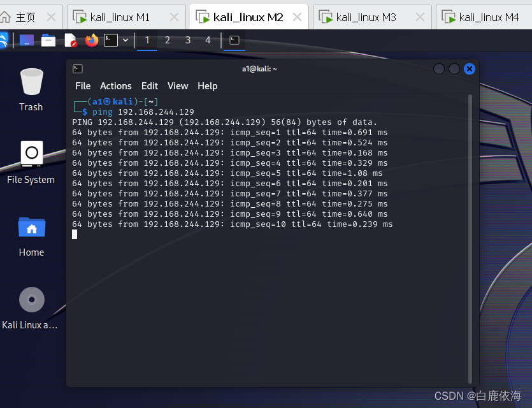Image resolution: width=532 pixels, height=408 pixels.
Task: Close the kali_linux M1 tab
Action: pyautogui.click(x=174, y=17)
